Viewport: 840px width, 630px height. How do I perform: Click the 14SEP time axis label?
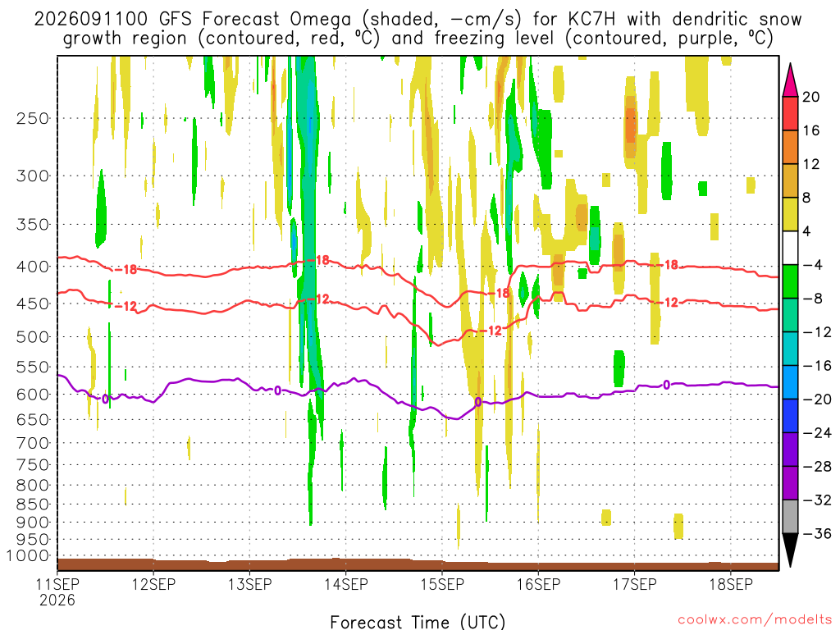[x=345, y=584]
